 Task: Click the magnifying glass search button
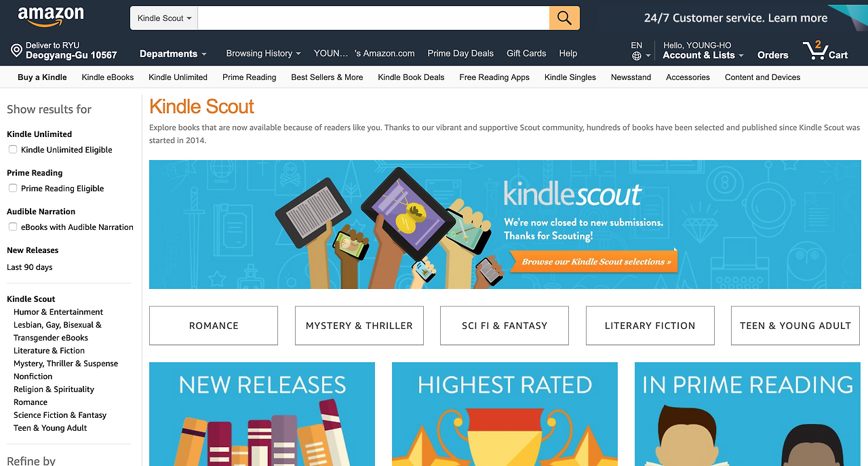(564, 18)
